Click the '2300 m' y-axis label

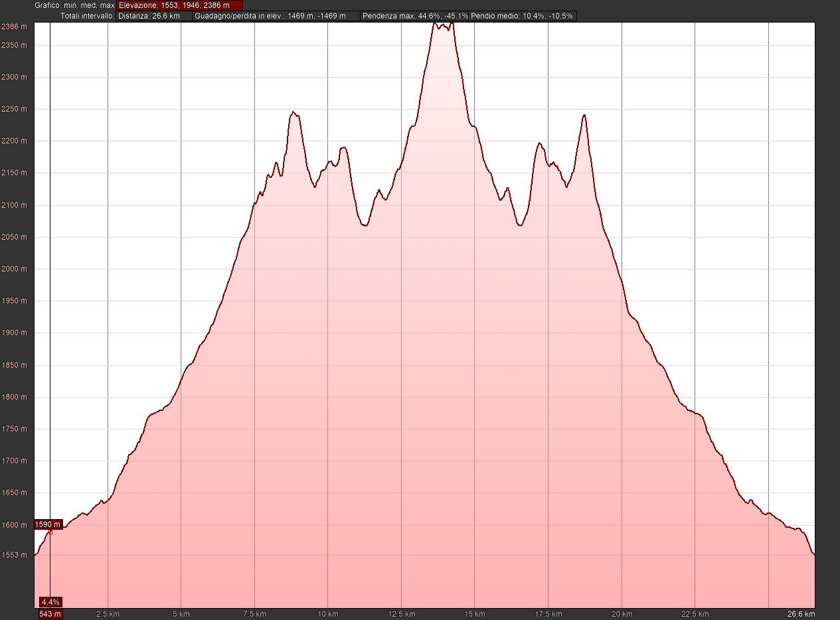click(14, 77)
